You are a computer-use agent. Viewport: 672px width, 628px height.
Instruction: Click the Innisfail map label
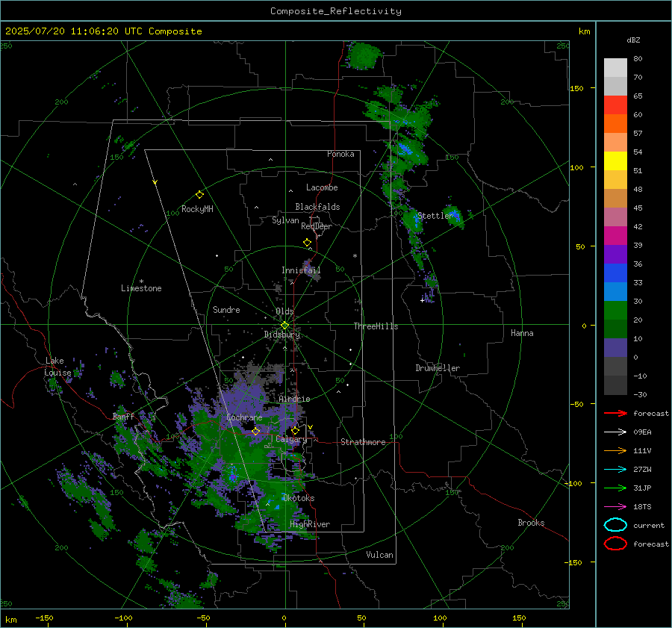tap(301, 270)
